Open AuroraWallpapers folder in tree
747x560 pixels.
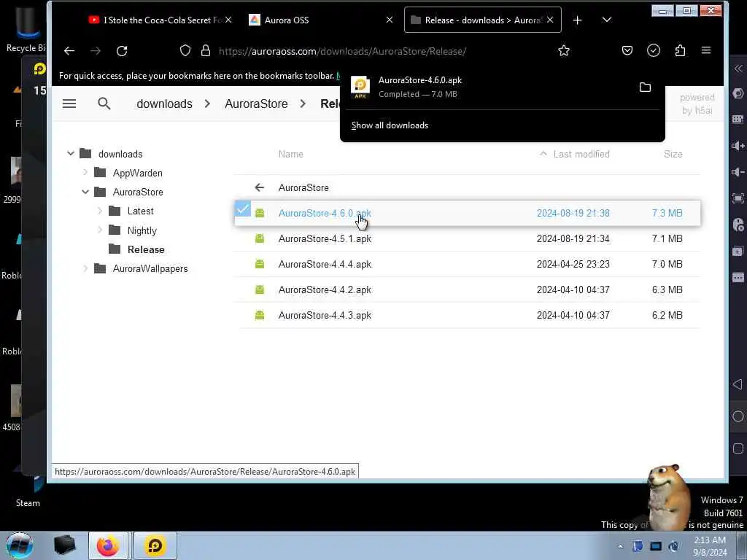(150, 268)
